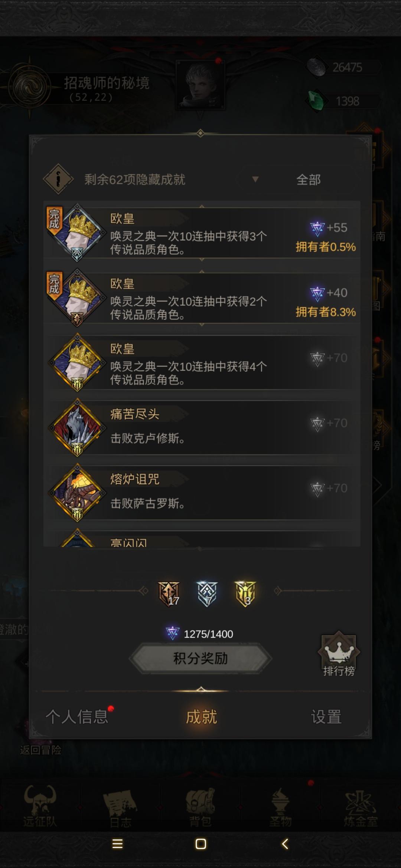The image size is (401, 868).
Task: Tap the 熔炉诅咒 achievement dragon icon
Action: pyautogui.click(x=77, y=493)
